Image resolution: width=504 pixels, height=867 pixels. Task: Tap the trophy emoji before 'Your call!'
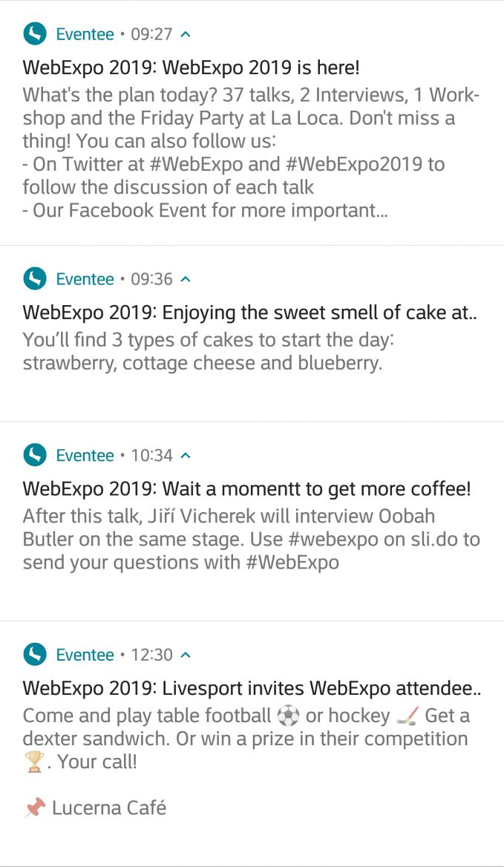click(35, 762)
